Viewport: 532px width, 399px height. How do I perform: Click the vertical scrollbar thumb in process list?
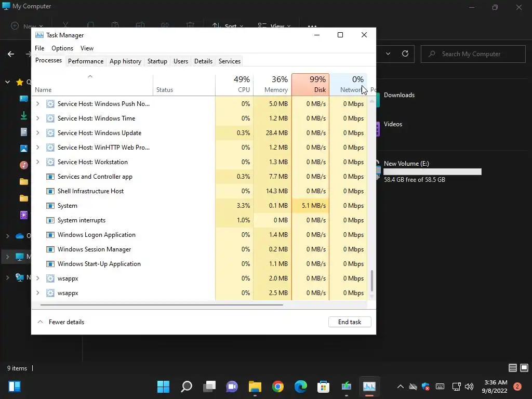(x=372, y=281)
